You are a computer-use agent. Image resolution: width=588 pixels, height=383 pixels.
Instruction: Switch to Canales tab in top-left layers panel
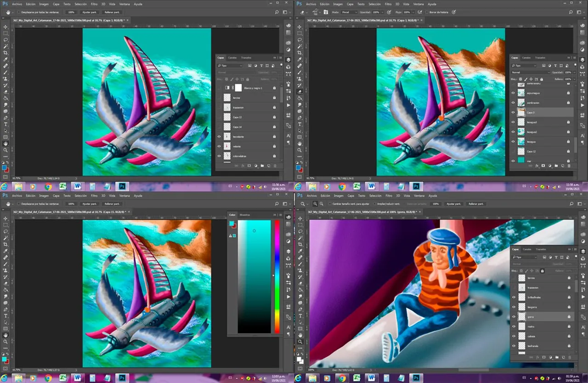(232, 57)
